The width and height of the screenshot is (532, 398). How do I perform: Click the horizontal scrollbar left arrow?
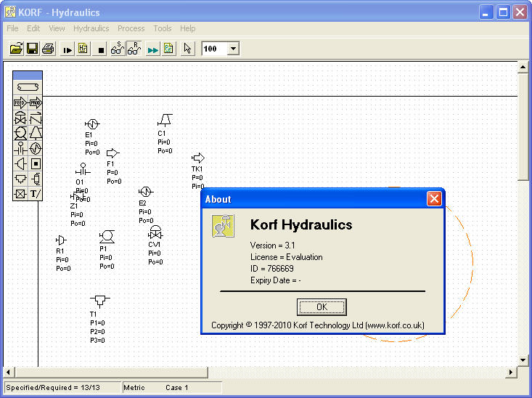8,372
